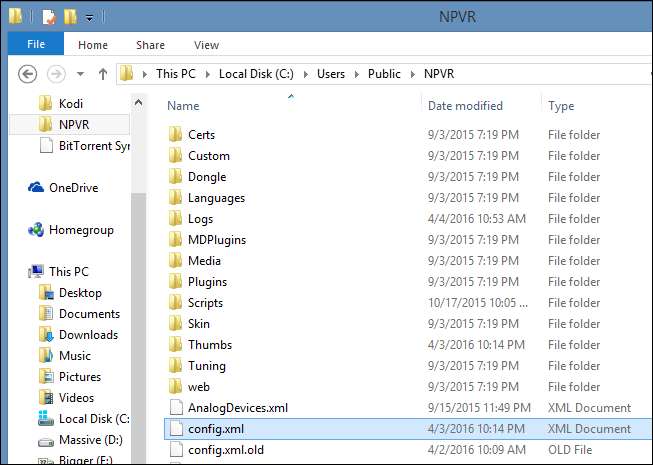Switch to the Share ribbon tab
This screenshot has width=653, height=465.
click(x=150, y=45)
